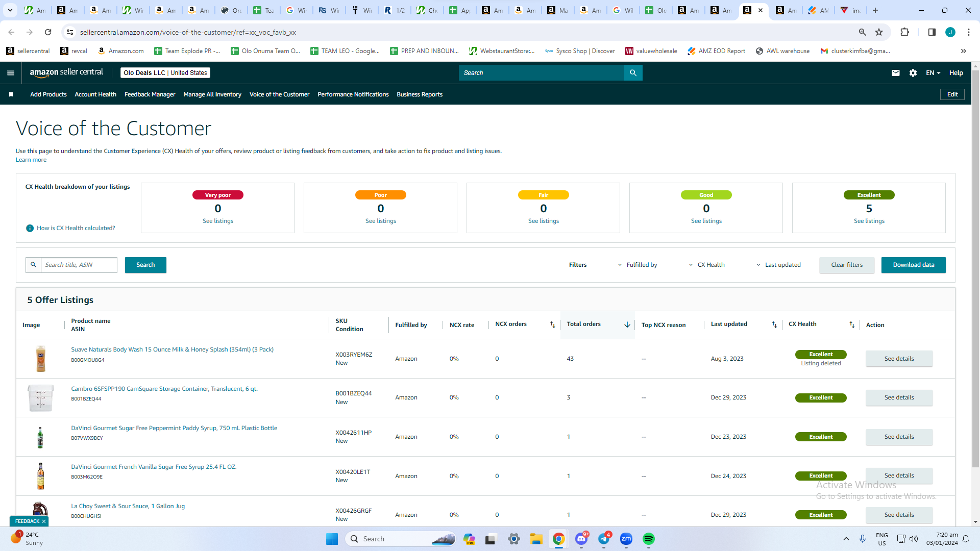980x551 pixels.
Task: Show more bookmarks chevron
Action: point(963,51)
